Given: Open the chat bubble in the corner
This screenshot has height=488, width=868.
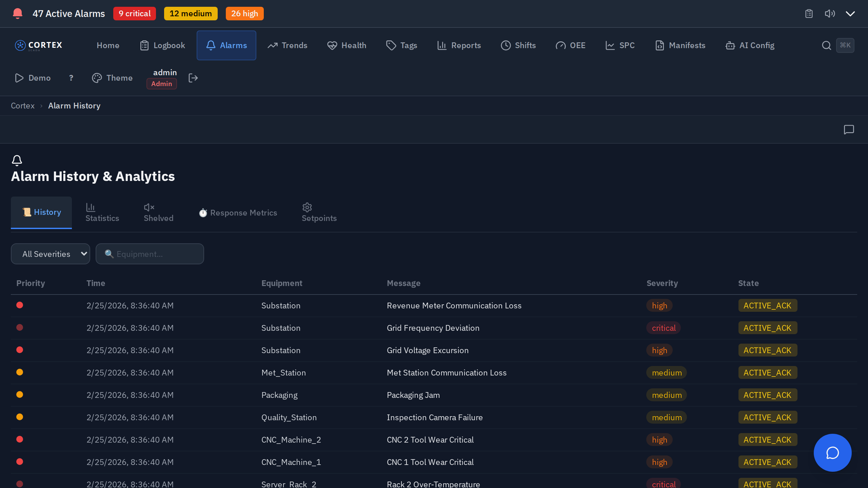Looking at the screenshot, I should (832, 453).
